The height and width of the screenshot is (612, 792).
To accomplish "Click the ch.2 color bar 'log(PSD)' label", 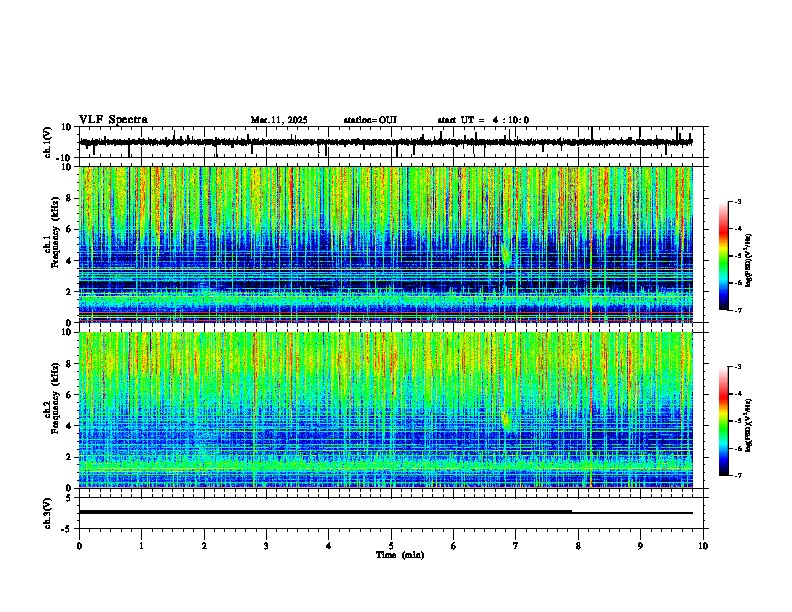I will 749,425.
